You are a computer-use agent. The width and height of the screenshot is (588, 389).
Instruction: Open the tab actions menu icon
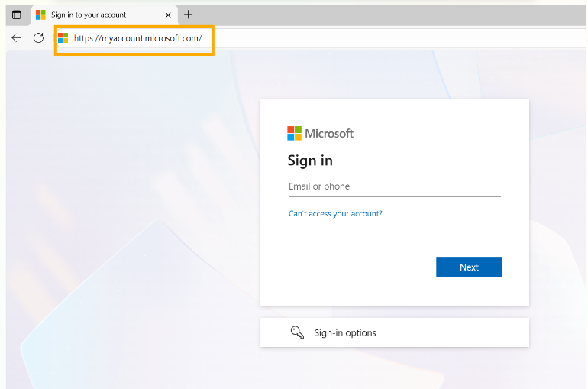[x=16, y=15]
